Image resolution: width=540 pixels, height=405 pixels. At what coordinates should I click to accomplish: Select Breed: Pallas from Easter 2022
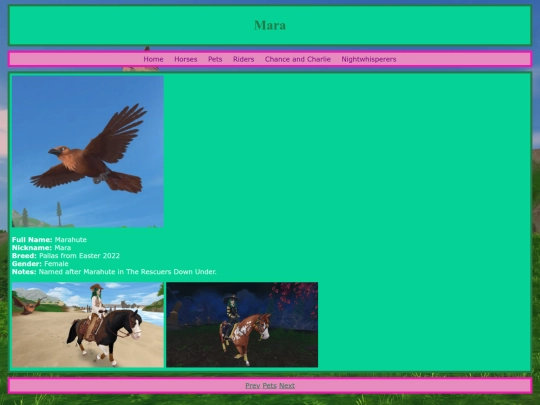[x=66, y=256]
